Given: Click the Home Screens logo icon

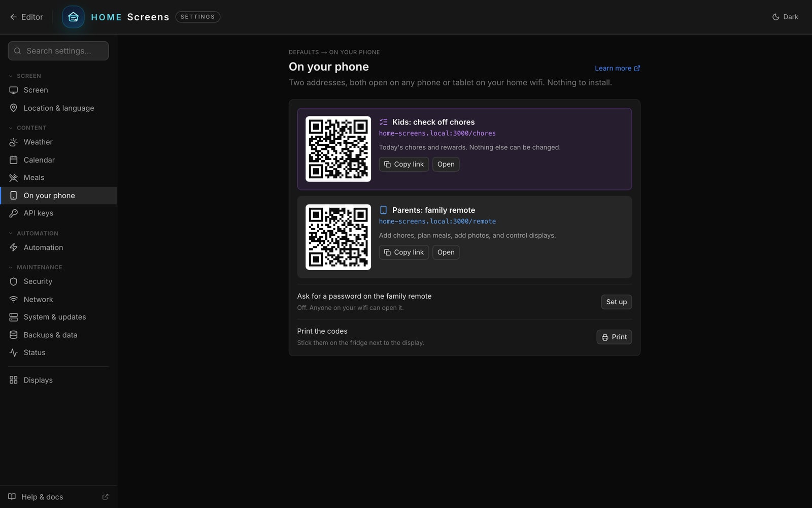Looking at the screenshot, I should pos(73,17).
